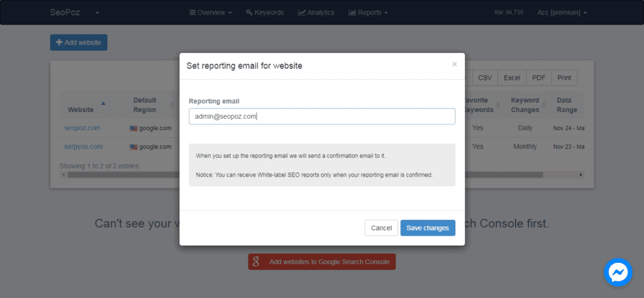Click the Monthly keyword changes cell
The image size is (644, 298).
[525, 146]
